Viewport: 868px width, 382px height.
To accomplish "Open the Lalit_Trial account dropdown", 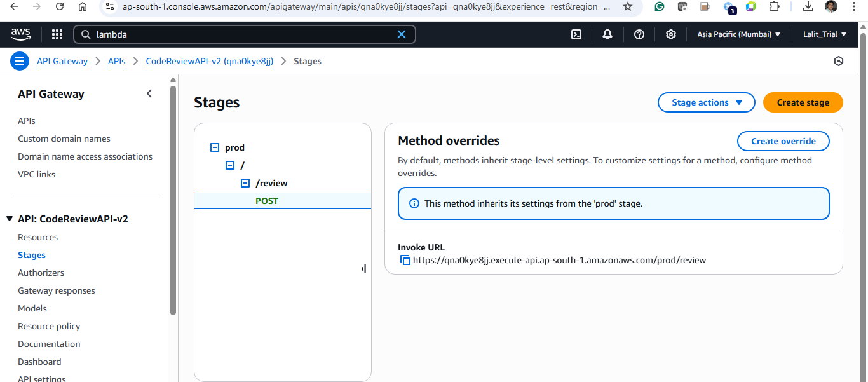I will click(825, 34).
